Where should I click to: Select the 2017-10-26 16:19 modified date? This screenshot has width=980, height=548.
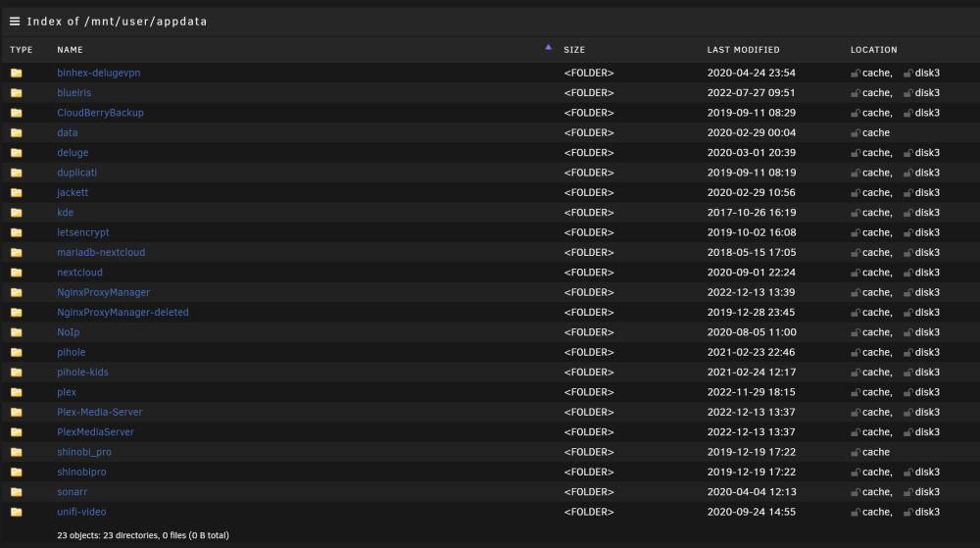[x=752, y=213]
